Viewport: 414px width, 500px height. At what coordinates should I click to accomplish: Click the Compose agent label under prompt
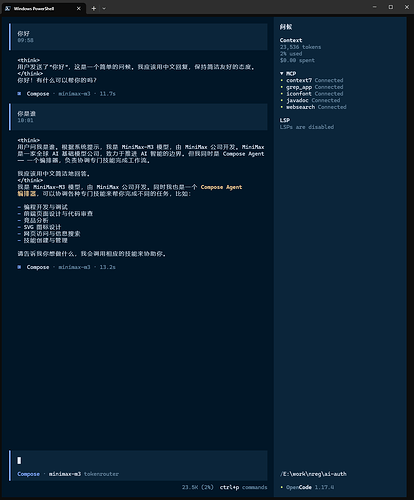click(28, 474)
